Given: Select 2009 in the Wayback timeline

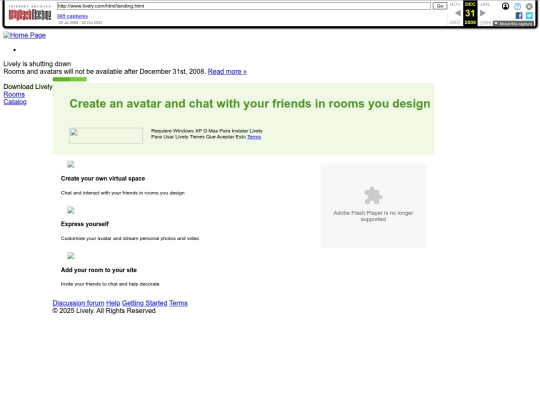Looking at the screenshot, I should pyautogui.click(x=485, y=22).
